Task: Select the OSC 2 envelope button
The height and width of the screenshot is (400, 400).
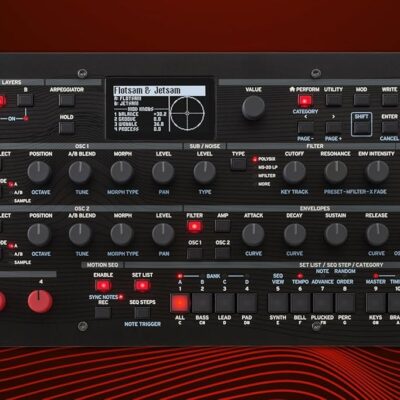Action: click(x=222, y=254)
